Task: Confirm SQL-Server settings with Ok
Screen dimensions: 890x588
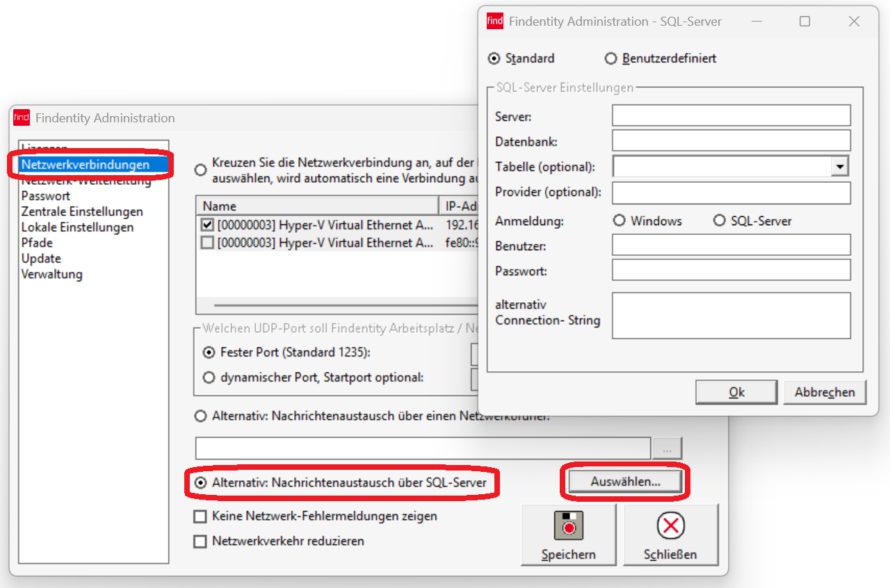Action: click(736, 392)
